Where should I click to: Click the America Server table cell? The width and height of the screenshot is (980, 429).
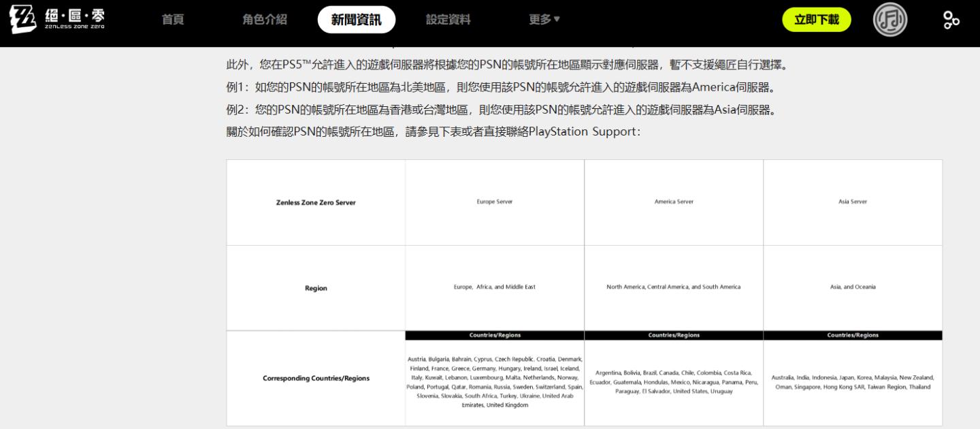tap(674, 202)
